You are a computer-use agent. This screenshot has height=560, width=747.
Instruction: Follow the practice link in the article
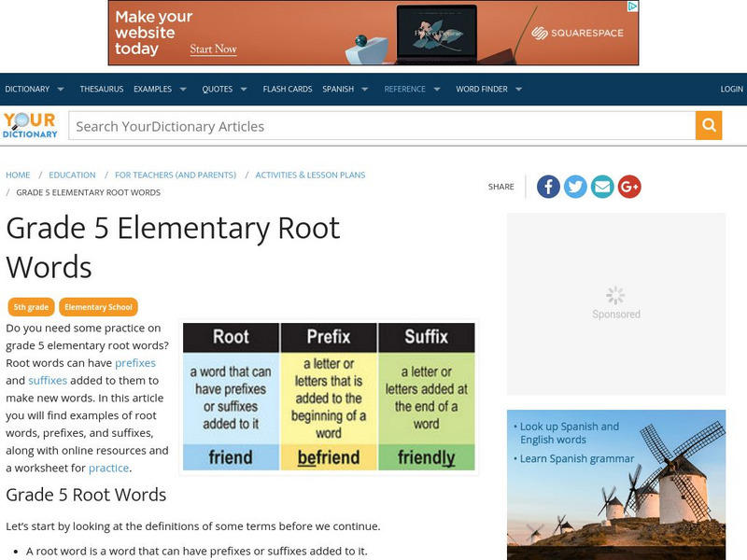[108, 469]
